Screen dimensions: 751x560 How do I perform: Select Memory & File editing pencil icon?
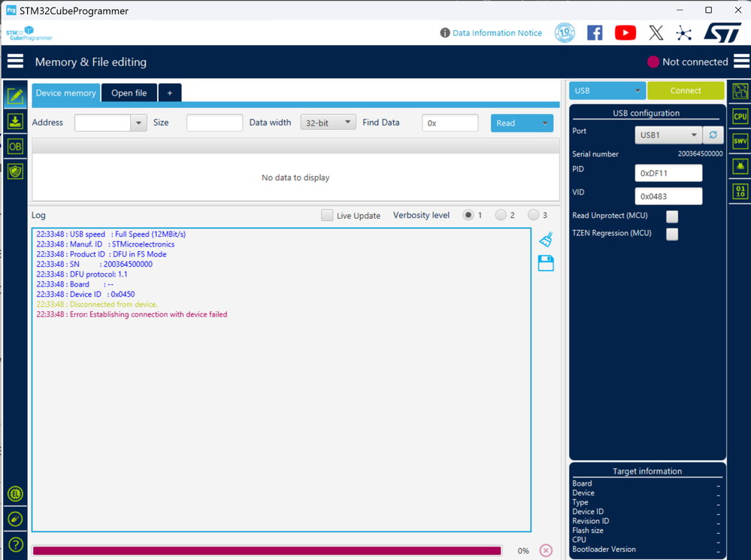(x=15, y=96)
